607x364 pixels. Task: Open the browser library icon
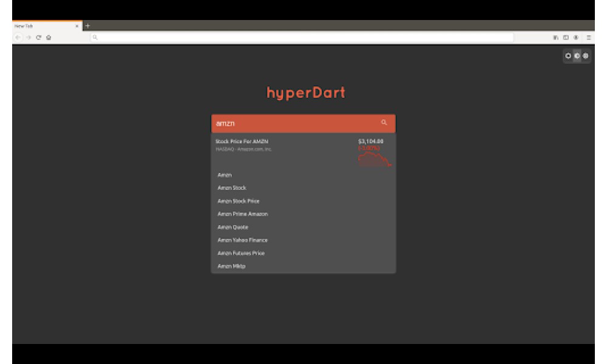click(555, 38)
